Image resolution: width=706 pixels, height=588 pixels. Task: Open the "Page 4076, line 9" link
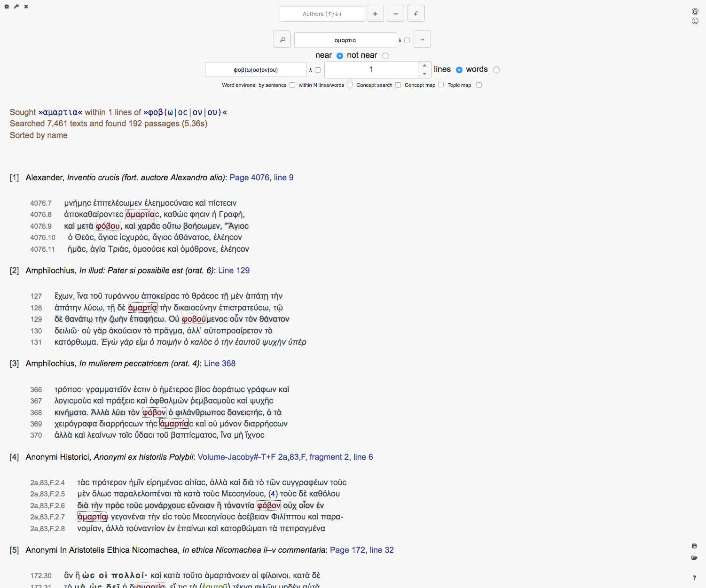click(x=261, y=178)
